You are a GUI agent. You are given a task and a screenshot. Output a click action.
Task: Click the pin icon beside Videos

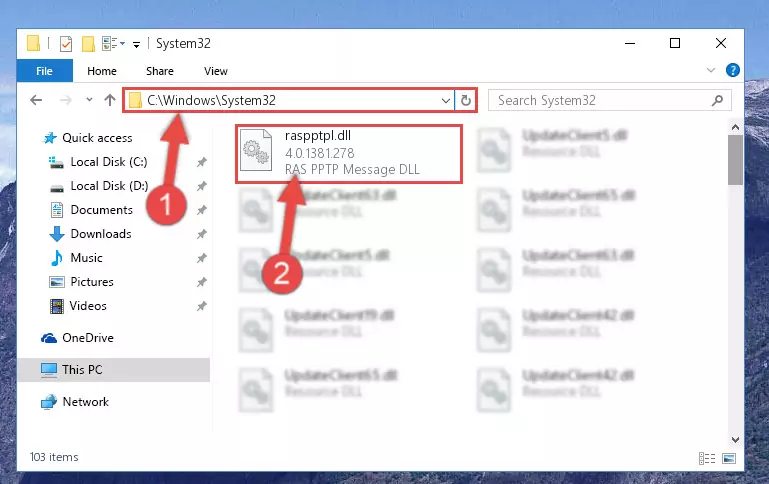tap(202, 306)
